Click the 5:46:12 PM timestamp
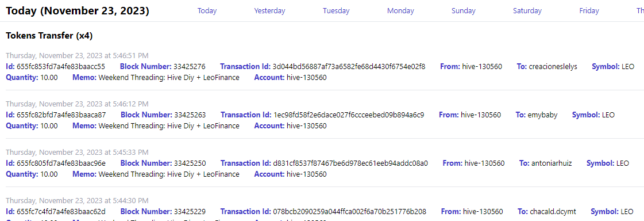 (x=77, y=104)
